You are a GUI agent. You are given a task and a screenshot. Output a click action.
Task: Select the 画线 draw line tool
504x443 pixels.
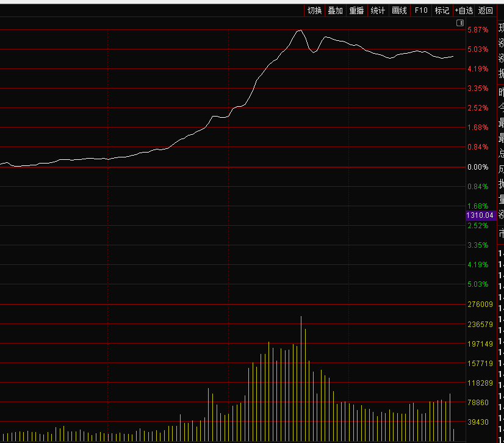pyautogui.click(x=399, y=10)
